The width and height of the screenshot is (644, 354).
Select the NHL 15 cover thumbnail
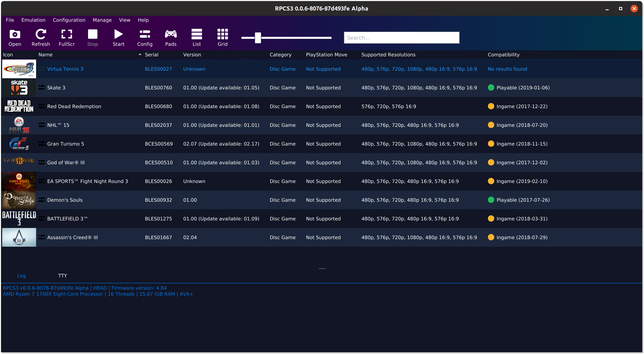click(19, 125)
